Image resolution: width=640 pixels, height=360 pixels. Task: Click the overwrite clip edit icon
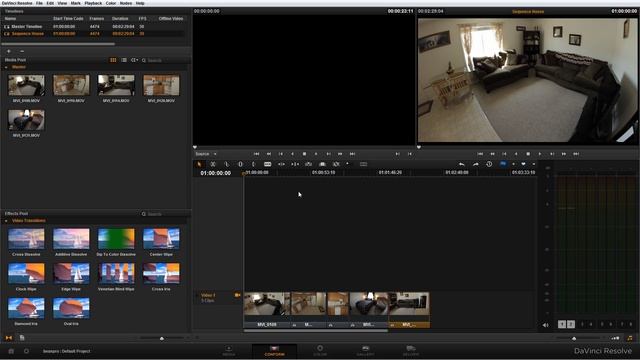point(295,164)
